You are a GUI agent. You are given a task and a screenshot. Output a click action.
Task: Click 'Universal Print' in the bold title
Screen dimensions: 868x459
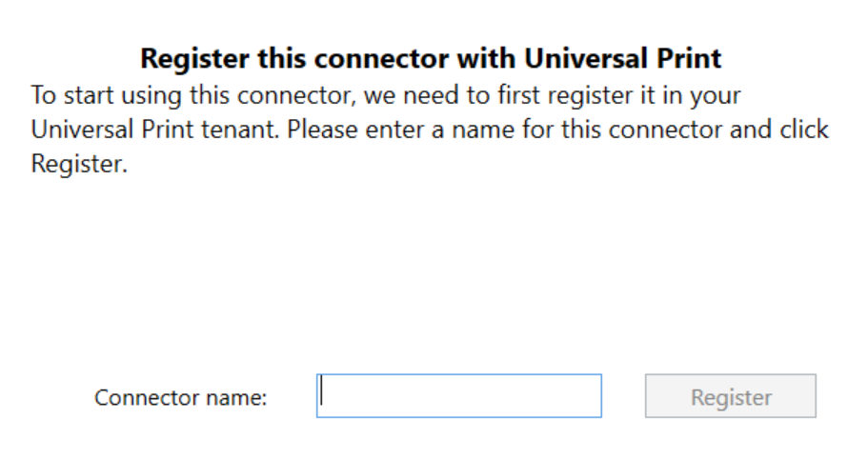tap(624, 59)
